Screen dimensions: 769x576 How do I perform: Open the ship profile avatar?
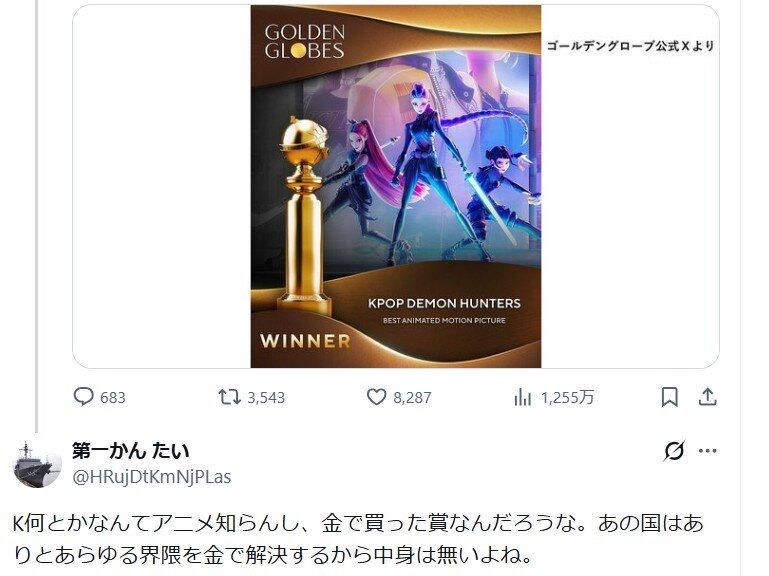(37, 464)
